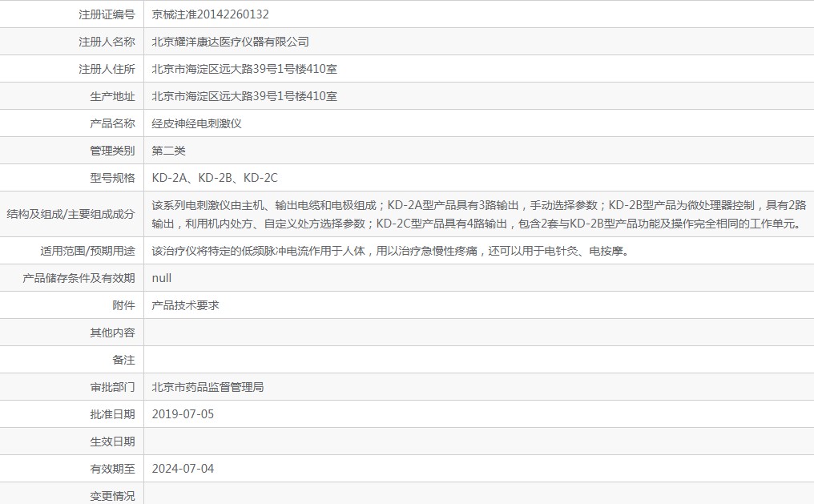Image resolution: width=814 pixels, height=504 pixels.
Task: Click the label 管理类别
Action: coord(112,151)
